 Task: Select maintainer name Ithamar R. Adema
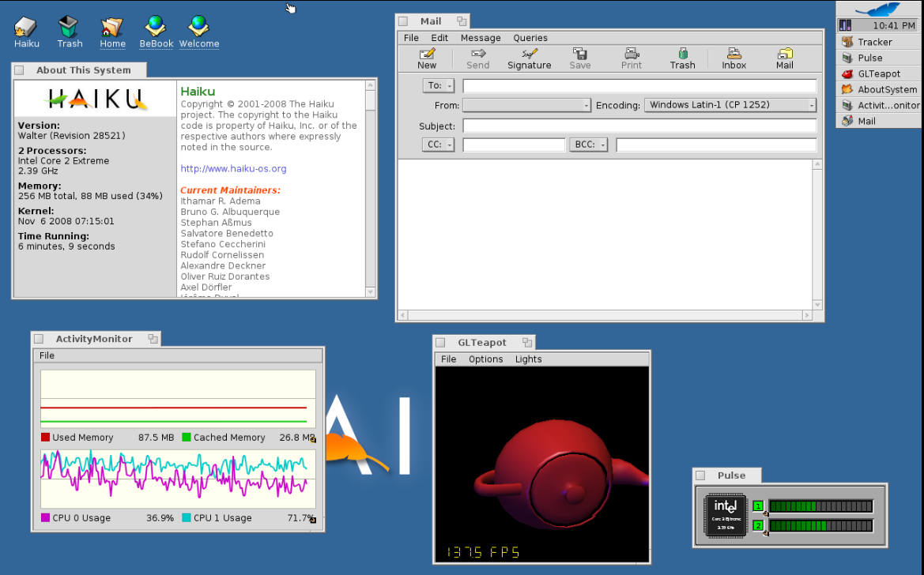221,201
